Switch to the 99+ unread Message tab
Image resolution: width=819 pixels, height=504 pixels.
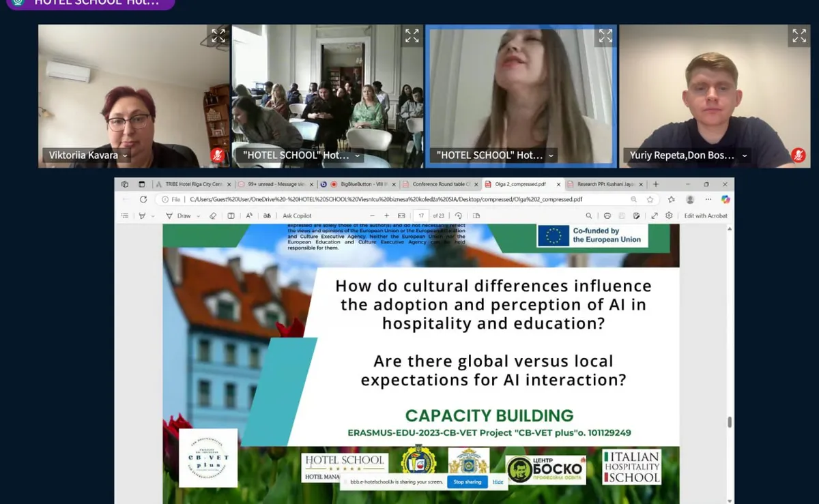[276, 184]
